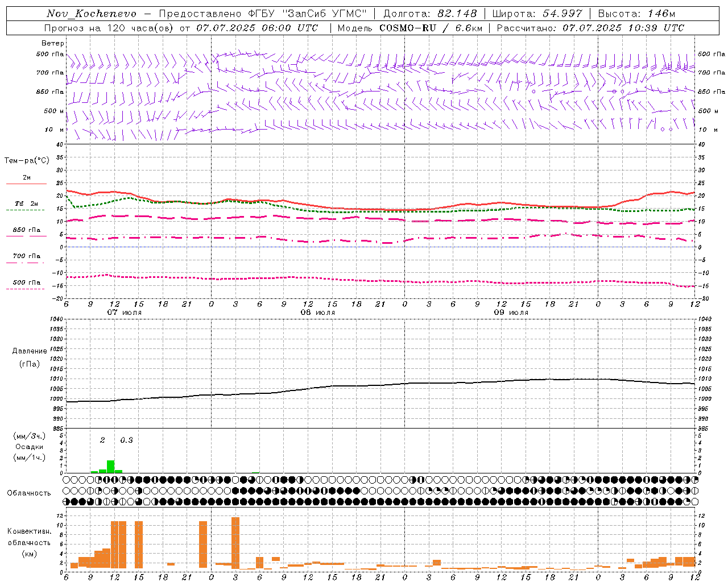The image size is (728, 582).
Task: Click the 'Облачность' cloudiness label
Action: click(x=29, y=493)
